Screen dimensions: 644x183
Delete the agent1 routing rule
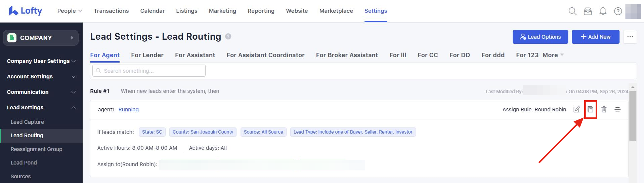[604, 109]
